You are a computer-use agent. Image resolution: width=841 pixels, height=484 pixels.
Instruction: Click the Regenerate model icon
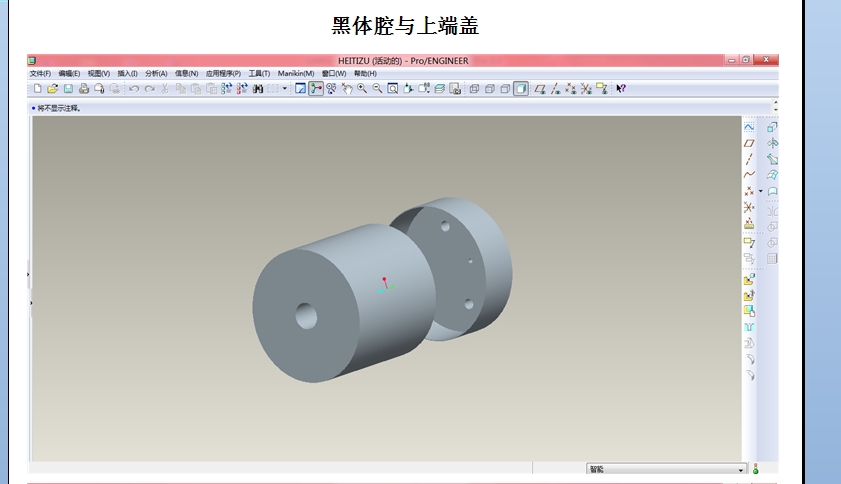tap(226, 89)
